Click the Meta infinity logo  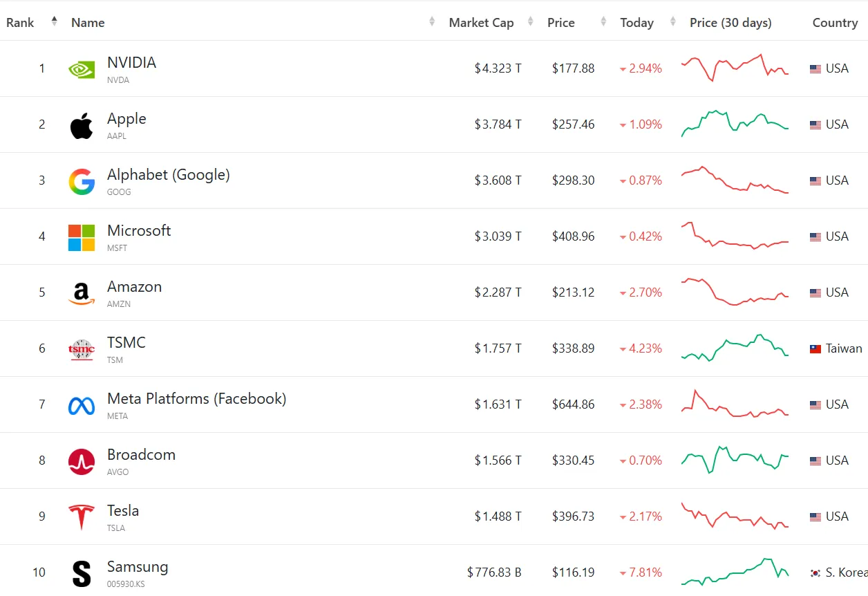(82, 405)
